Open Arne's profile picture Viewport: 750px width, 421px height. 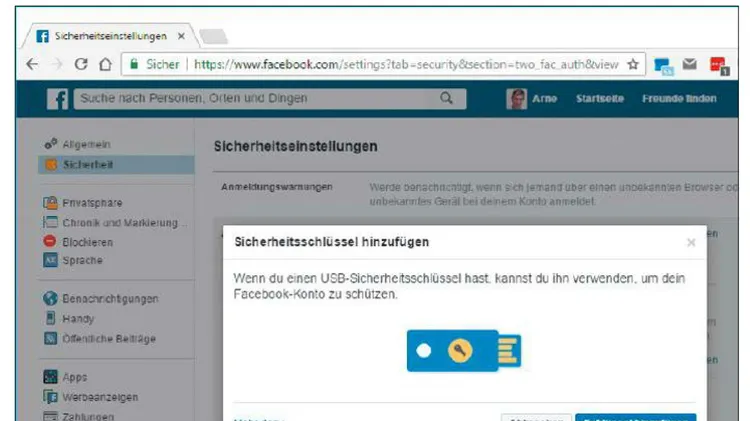[x=516, y=99]
